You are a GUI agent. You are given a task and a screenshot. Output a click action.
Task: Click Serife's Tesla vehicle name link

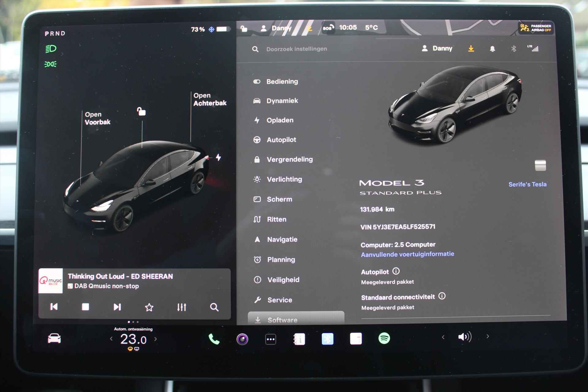(527, 184)
